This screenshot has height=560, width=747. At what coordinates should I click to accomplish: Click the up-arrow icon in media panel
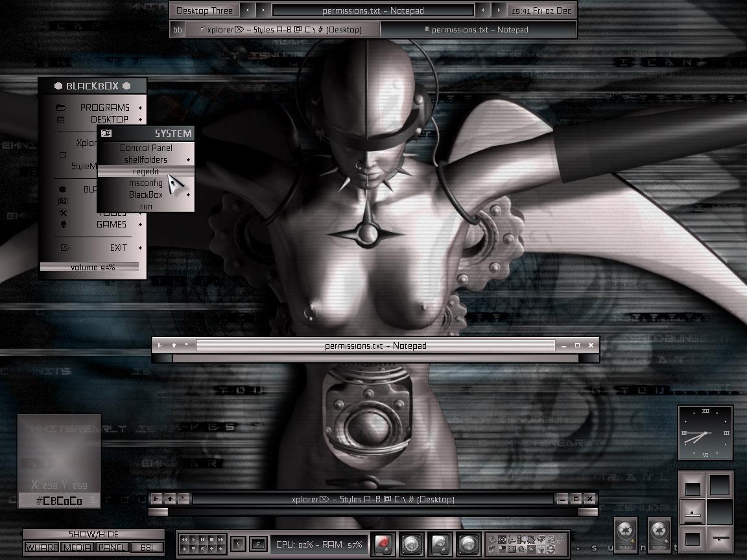coord(211,548)
